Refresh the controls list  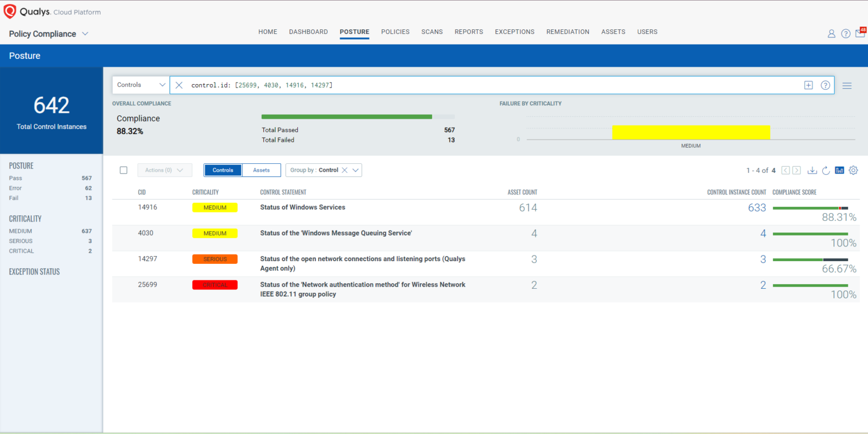tap(826, 170)
